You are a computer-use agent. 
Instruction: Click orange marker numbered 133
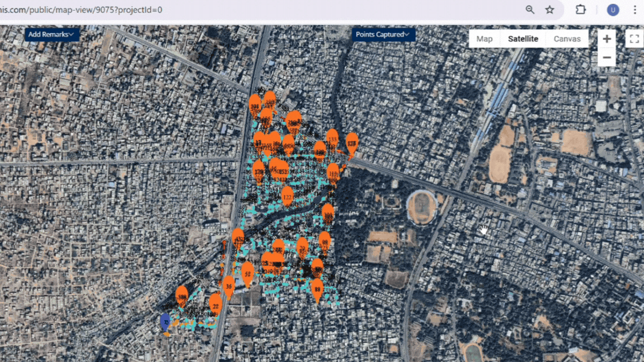coord(332,139)
